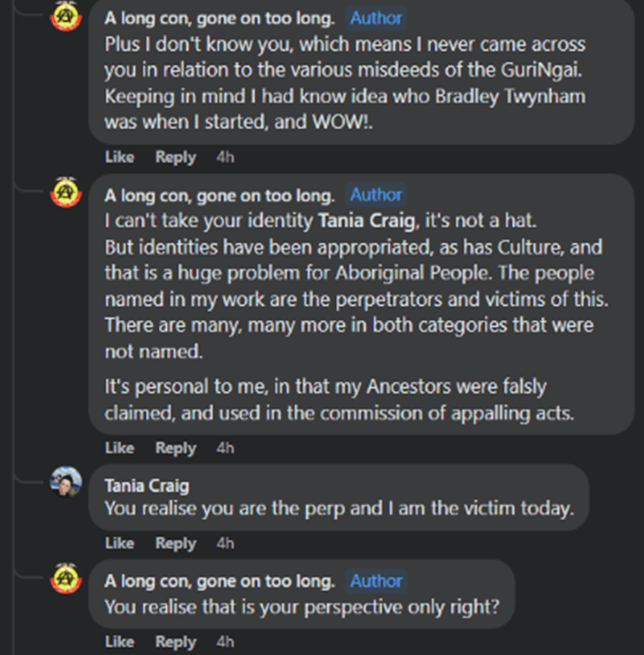Open page name on the first comment

pos(220,18)
